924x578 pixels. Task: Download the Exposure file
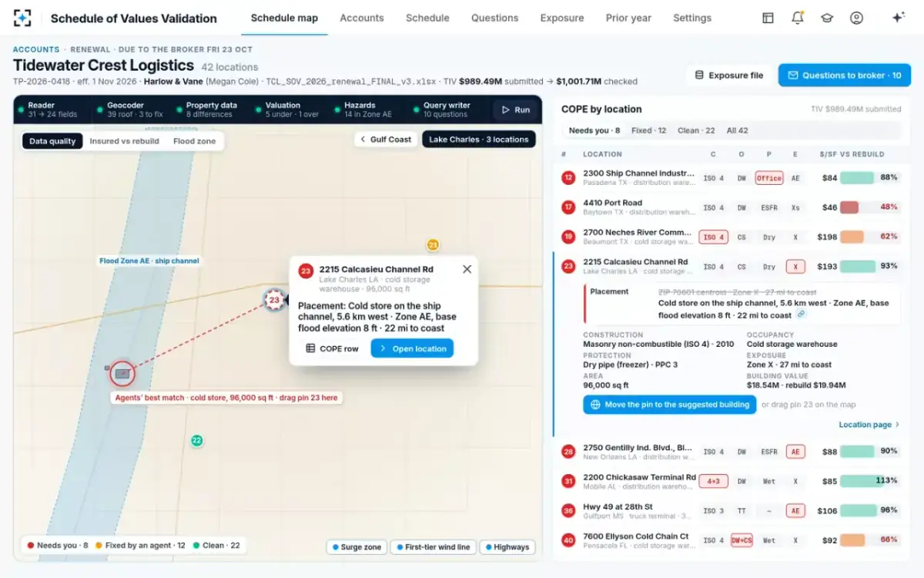(729, 75)
